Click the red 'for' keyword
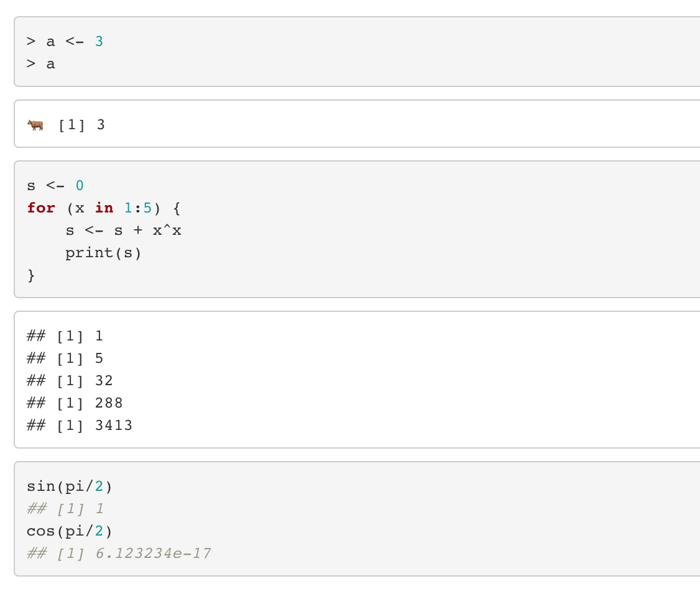 41,208
